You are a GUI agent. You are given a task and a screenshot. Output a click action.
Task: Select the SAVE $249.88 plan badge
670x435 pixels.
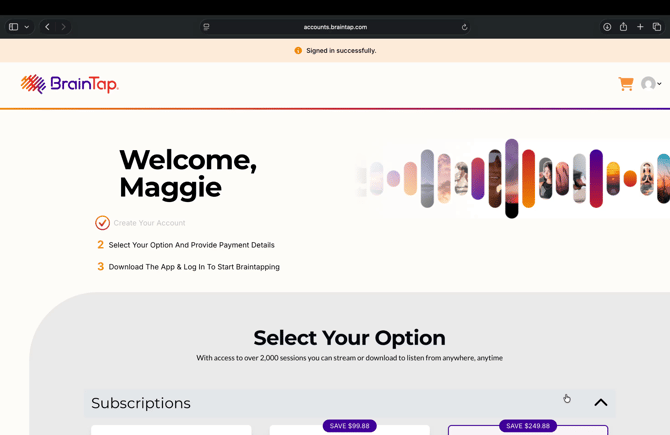click(528, 426)
